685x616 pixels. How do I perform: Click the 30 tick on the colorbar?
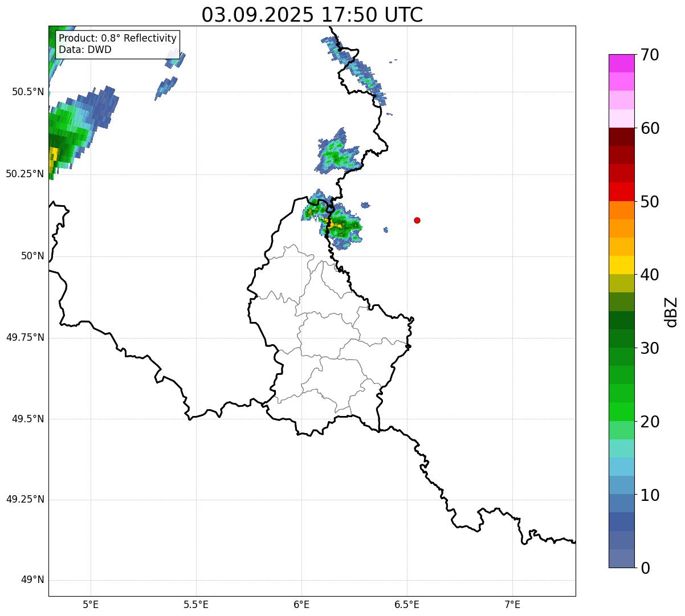pyautogui.click(x=650, y=348)
